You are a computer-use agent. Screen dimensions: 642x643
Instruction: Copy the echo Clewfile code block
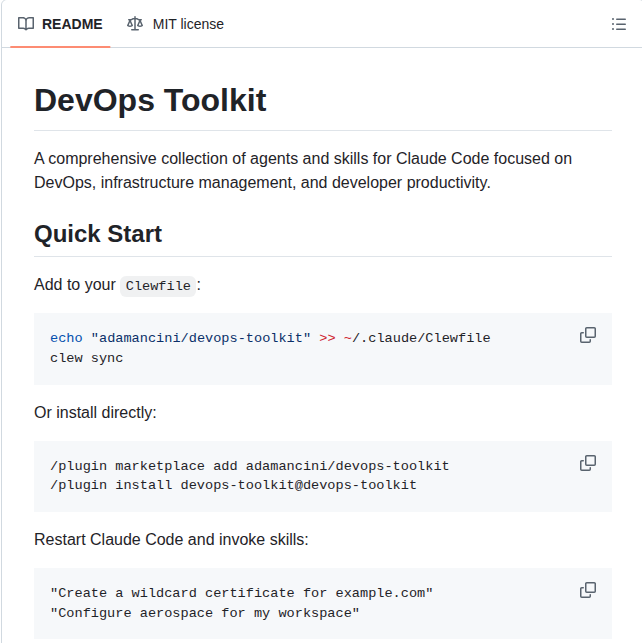(x=587, y=335)
